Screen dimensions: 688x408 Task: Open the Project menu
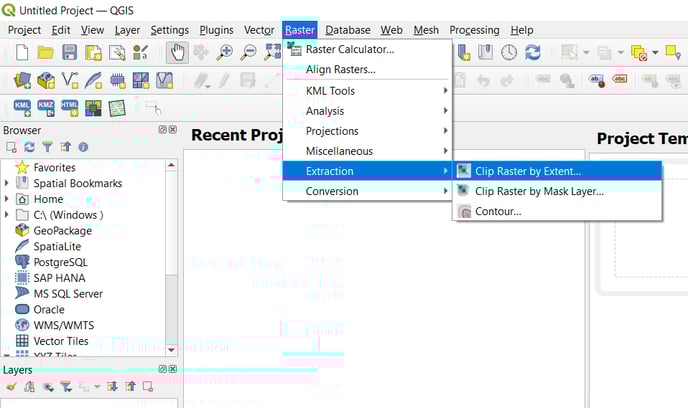[24, 30]
